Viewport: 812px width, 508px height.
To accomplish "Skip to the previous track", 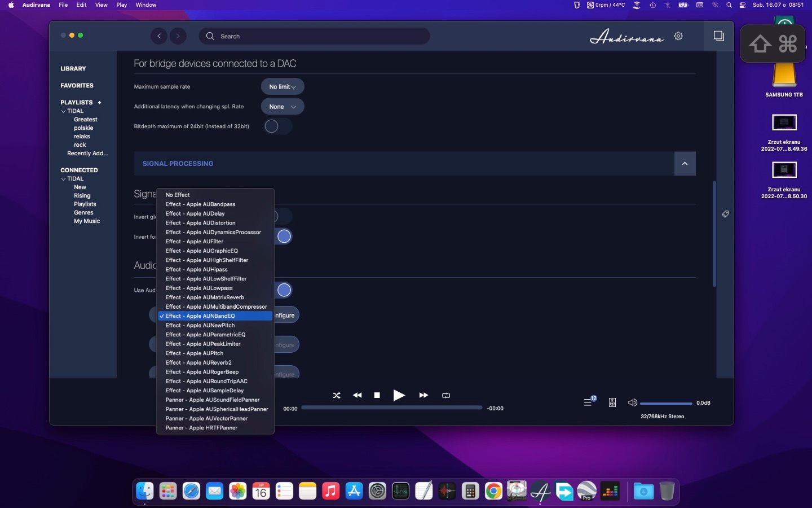I will (x=357, y=395).
